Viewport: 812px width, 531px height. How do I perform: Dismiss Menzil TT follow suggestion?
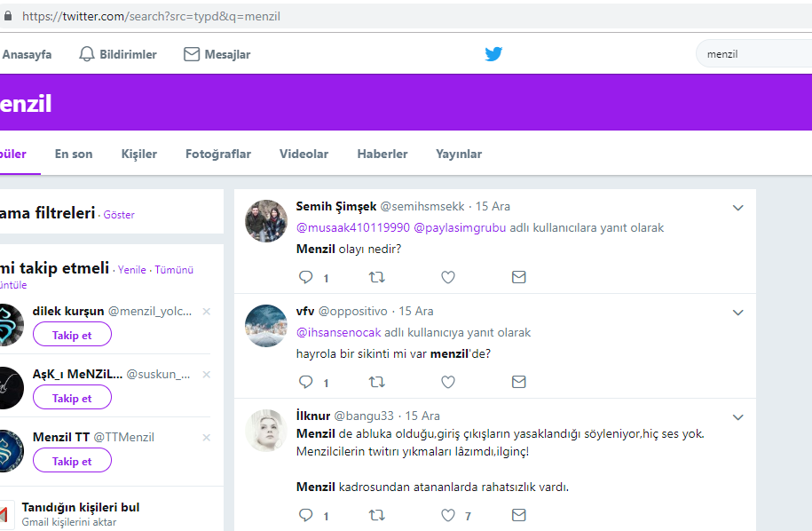[x=207, y=438]
